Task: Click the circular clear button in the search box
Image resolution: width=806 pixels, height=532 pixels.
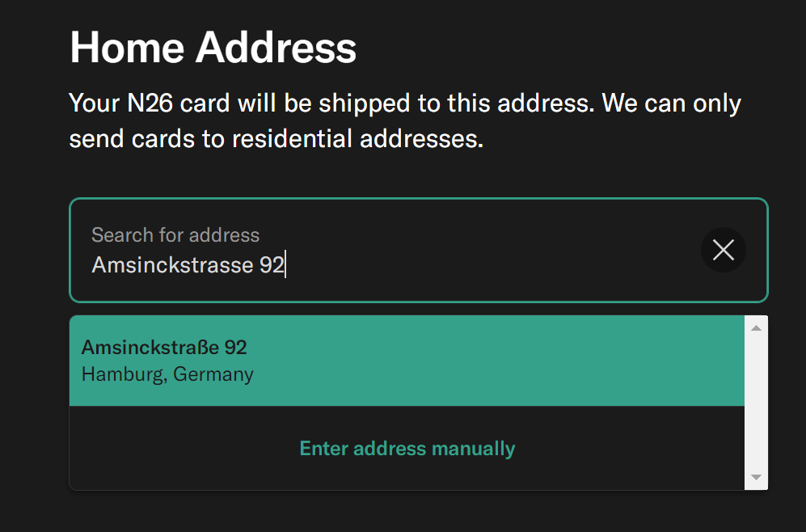Action: click(x=723, y=250)
